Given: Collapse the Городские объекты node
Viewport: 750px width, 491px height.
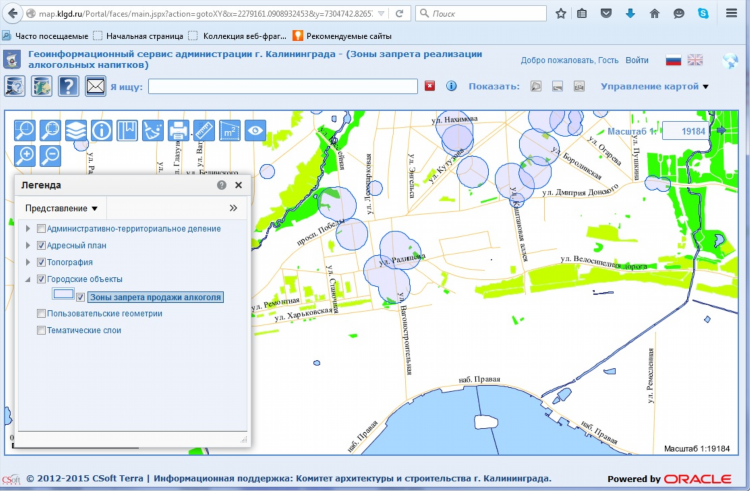Looking at the screenshot, I should click(x=28, y=279).
